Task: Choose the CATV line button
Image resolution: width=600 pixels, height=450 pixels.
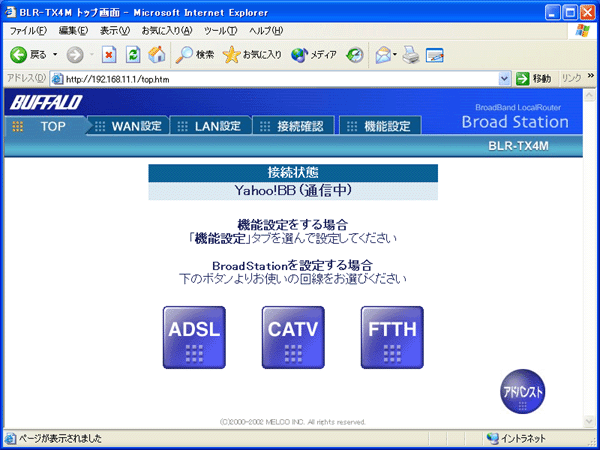Action: pyautogui.click(x=293, y=338)
